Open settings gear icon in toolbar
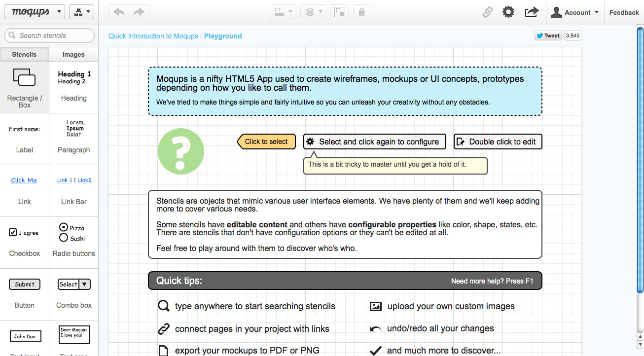Viewport: 644px width, 356px height. coord(508,12)
